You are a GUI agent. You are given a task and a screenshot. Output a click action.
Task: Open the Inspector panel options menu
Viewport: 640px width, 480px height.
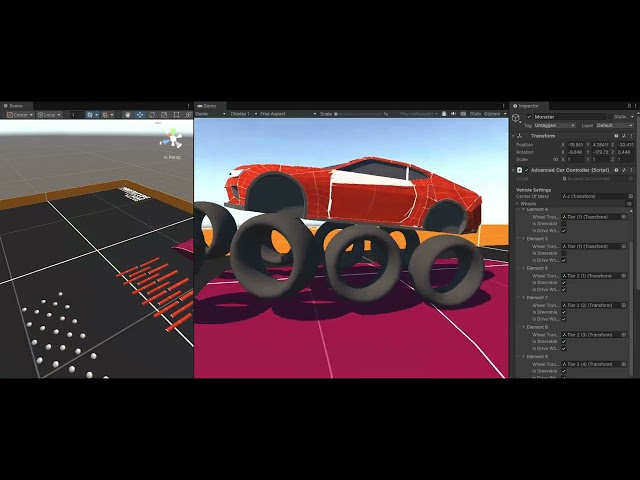pyautogui.click(x=636, y=106)
